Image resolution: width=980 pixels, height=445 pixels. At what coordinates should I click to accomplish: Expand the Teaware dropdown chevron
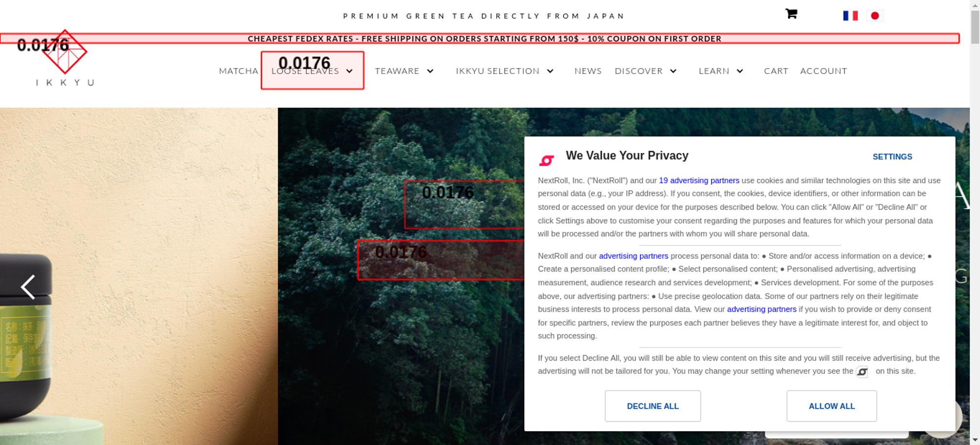(x=430, y=71)
